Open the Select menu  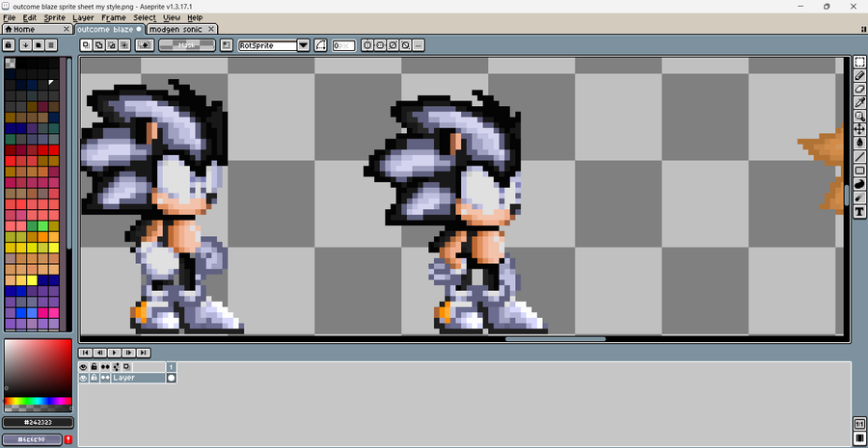pyautogui.click(x=145, y=17)
